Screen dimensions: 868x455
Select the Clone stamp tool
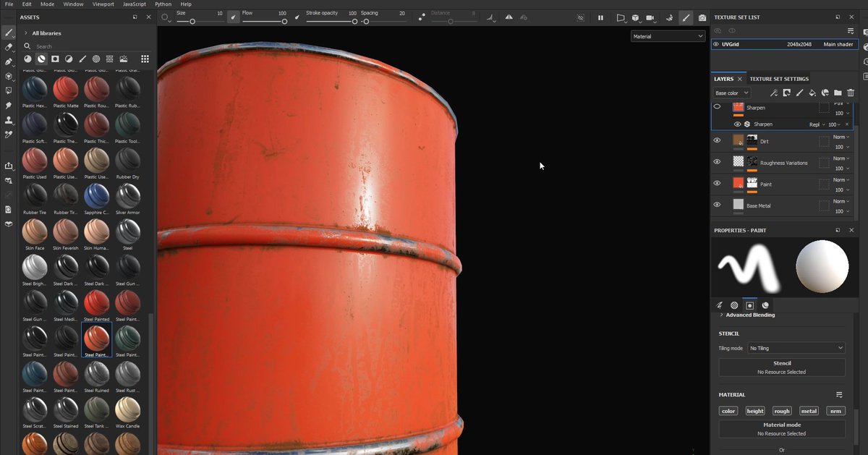(x=8, y=120)
